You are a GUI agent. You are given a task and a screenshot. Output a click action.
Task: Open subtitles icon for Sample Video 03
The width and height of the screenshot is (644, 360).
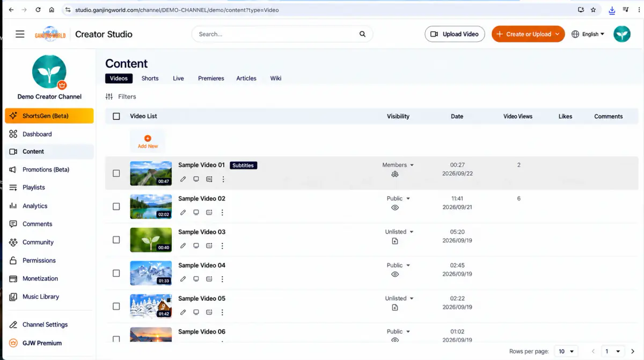pyautogui.click(x=209, y=246)
